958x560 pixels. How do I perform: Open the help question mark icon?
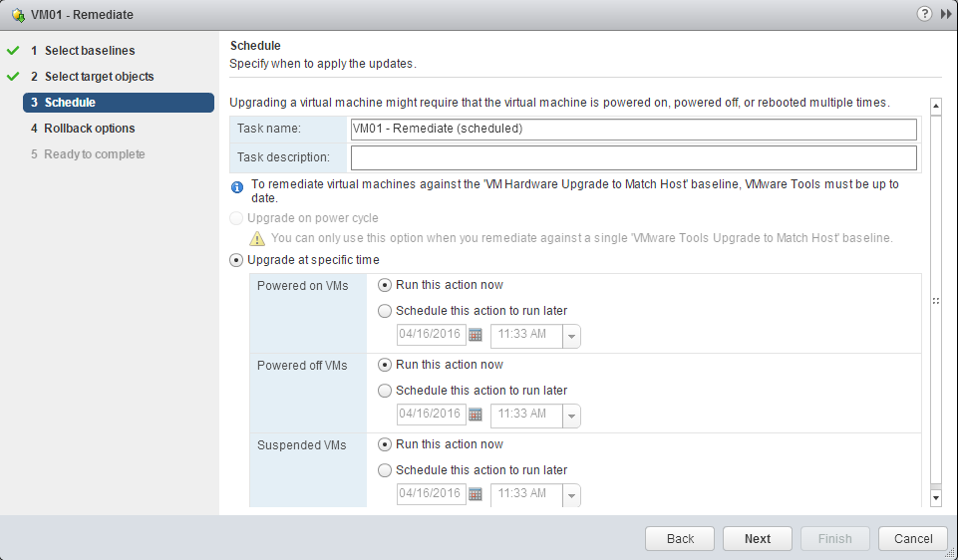(924, 13)
